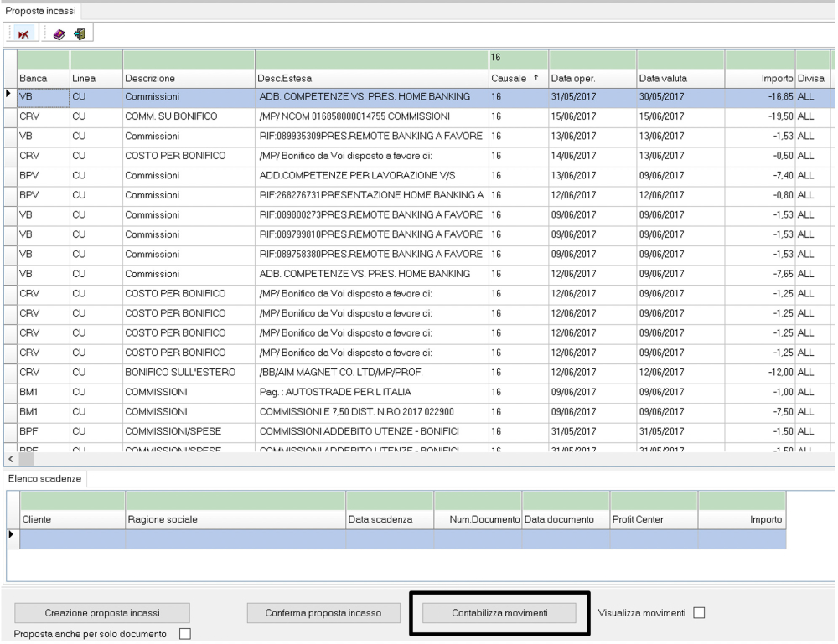Click the Importo column header in the top grid
The image size is (838, 644).
click(x=758, y=78)
